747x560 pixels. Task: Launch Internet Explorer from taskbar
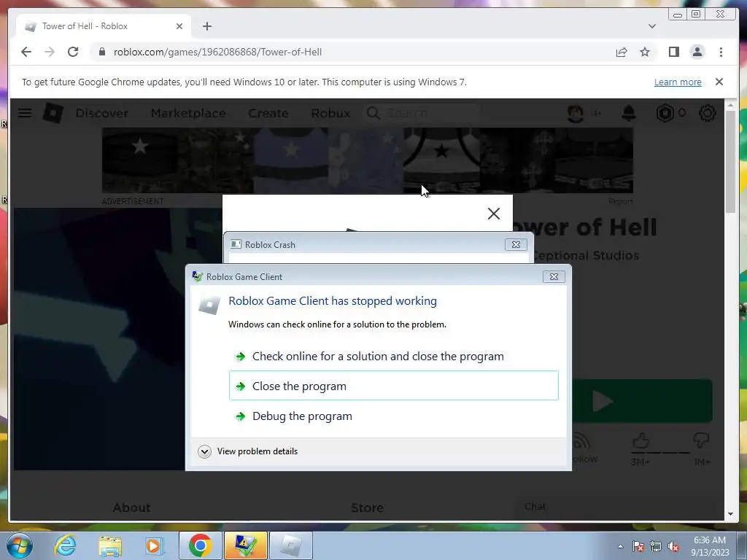point(65,545)
